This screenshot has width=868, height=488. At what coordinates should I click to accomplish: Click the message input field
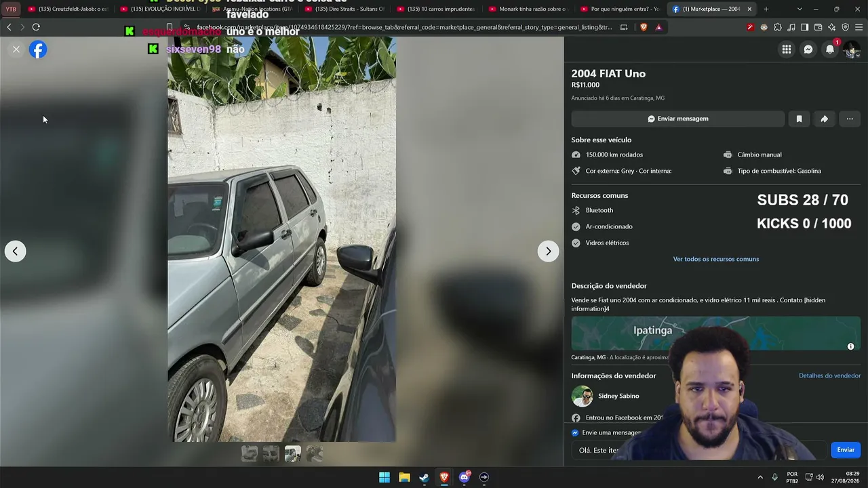click(698, 450)
